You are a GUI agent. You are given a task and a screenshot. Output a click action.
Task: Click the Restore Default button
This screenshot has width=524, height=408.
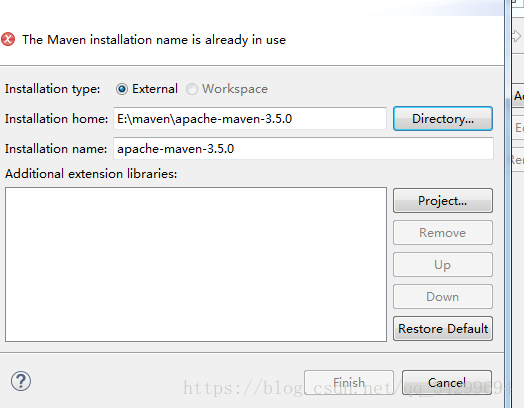[443, 329]
